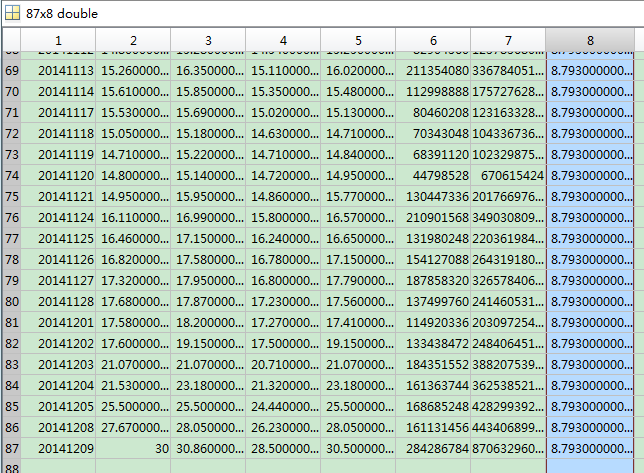Select highlighted column header 8
This screenshot has height=473, width=644.
[x=590, y=40]
